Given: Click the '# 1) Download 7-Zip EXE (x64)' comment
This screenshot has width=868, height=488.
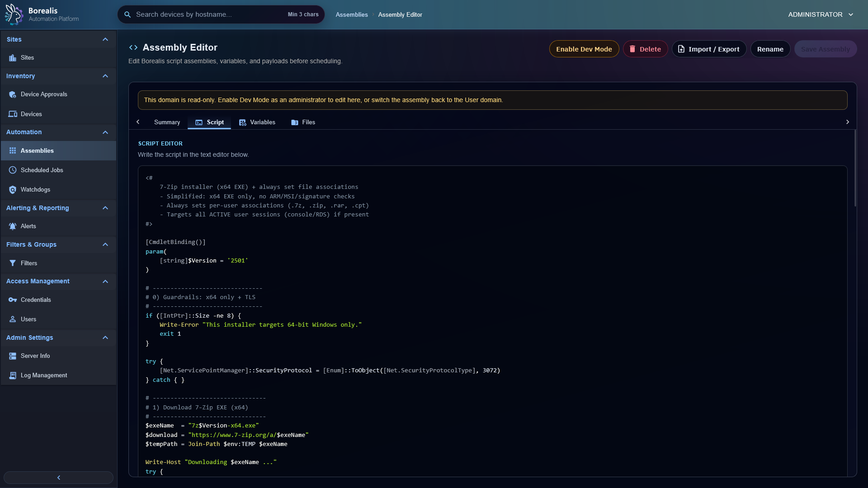Looking at the screenshot, I should (197, 408).
